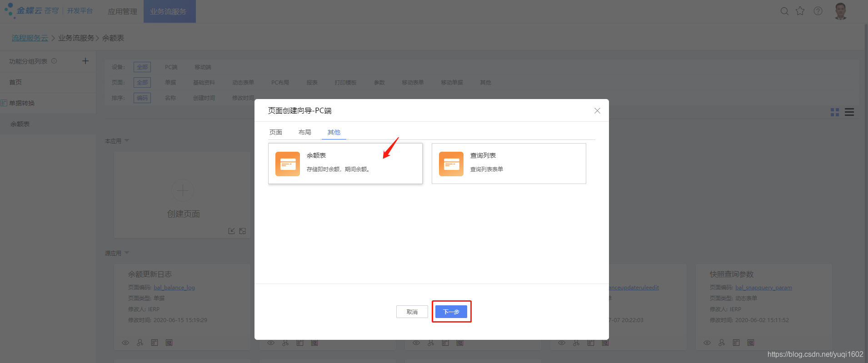This screenshot has width=868, height=363.
Task: Preview 快照查询参数 with the eye icon
Action: pyautogui.click(x=707, y=343)
